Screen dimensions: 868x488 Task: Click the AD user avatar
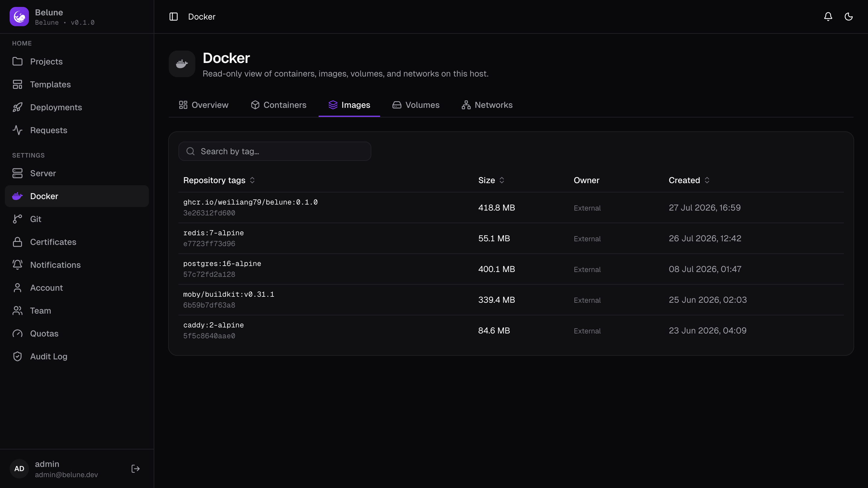coord(19,468)
